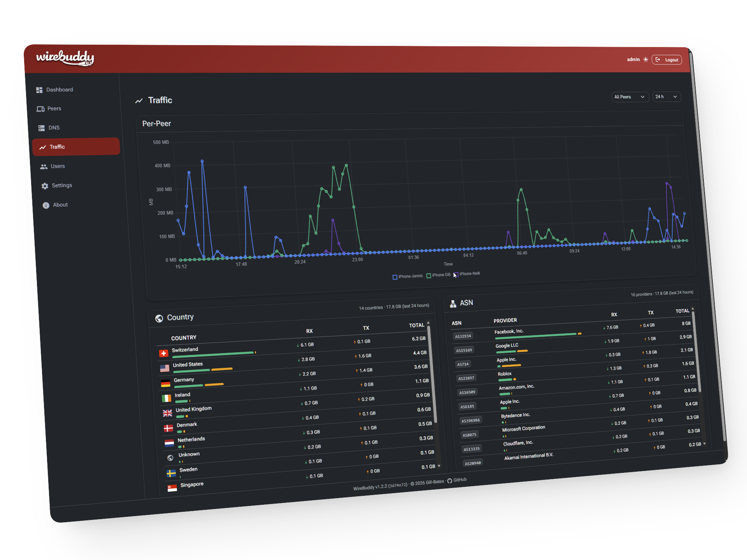Click the Logout button
The width and height of the screenshot is (747, 560).
coord(667,59)
